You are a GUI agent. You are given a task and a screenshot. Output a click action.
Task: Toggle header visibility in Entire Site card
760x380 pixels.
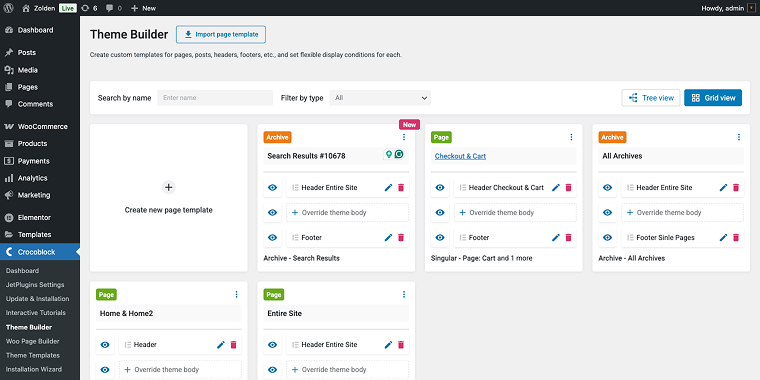tap(272, 345)
